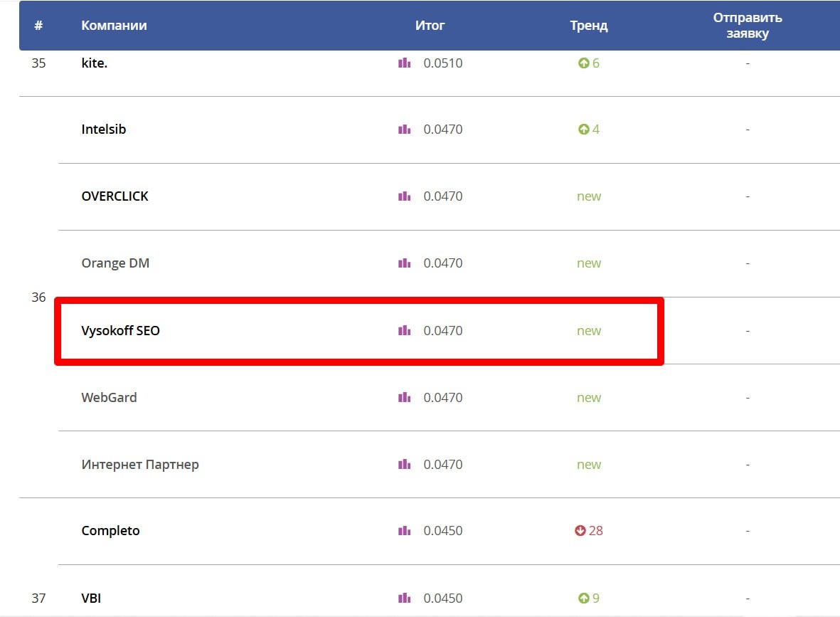Open the kite. company link
840x617 pixels.
95,63
